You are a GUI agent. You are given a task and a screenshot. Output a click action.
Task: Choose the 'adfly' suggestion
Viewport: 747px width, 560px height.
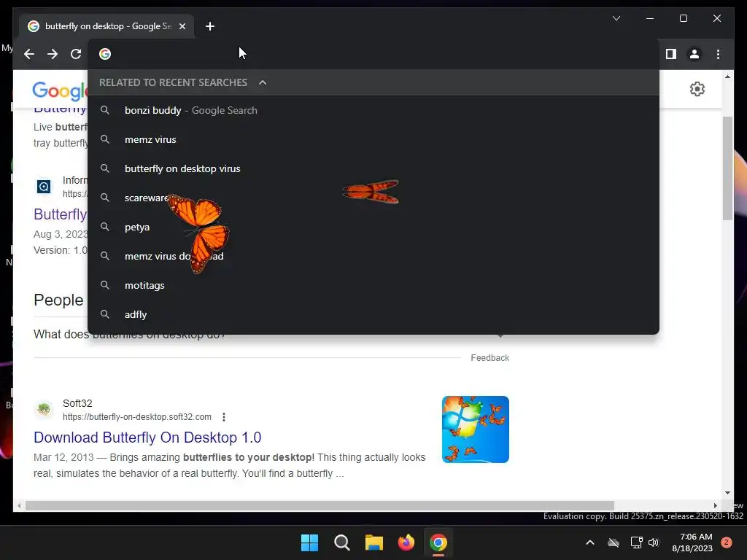373,314
